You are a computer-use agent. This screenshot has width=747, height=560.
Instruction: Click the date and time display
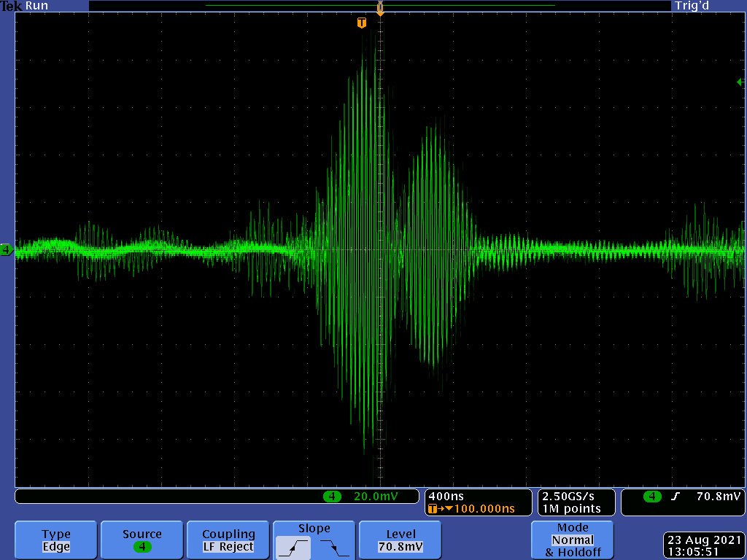(703, 545)
